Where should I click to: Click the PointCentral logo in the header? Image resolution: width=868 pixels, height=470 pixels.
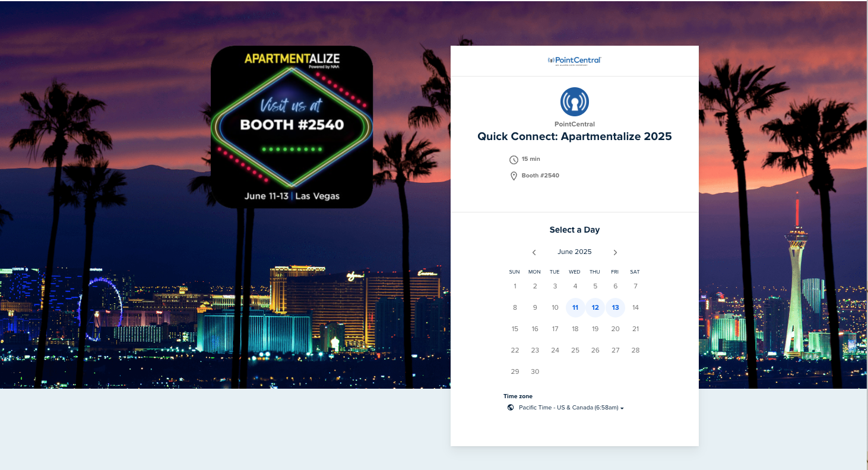[574, 60]
